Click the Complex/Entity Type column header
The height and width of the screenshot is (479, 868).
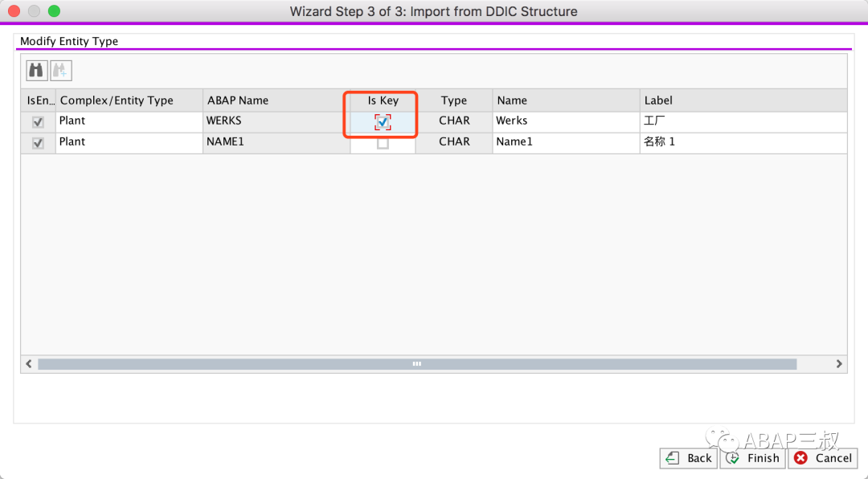129,100
